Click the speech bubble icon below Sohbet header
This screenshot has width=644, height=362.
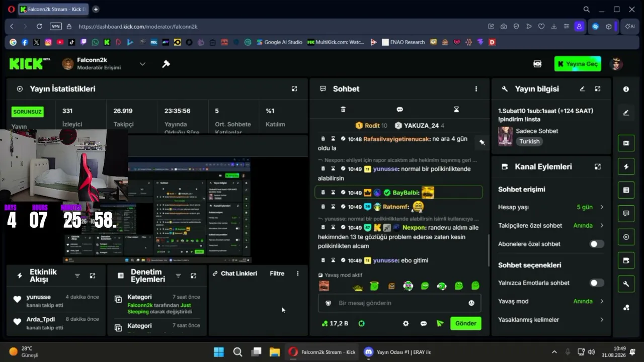399,110
